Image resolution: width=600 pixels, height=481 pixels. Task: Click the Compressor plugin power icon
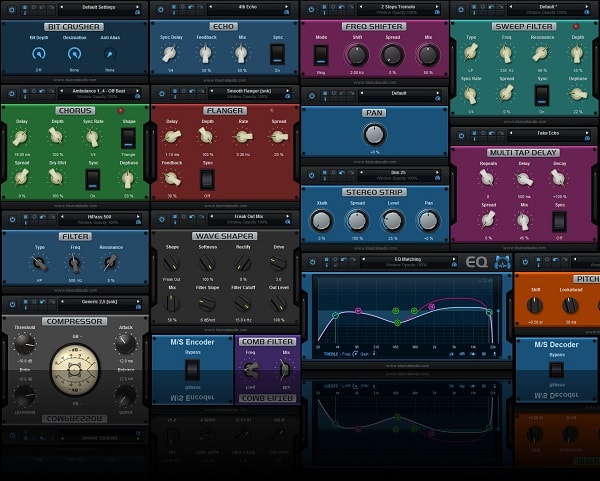(x=13, y=305)
